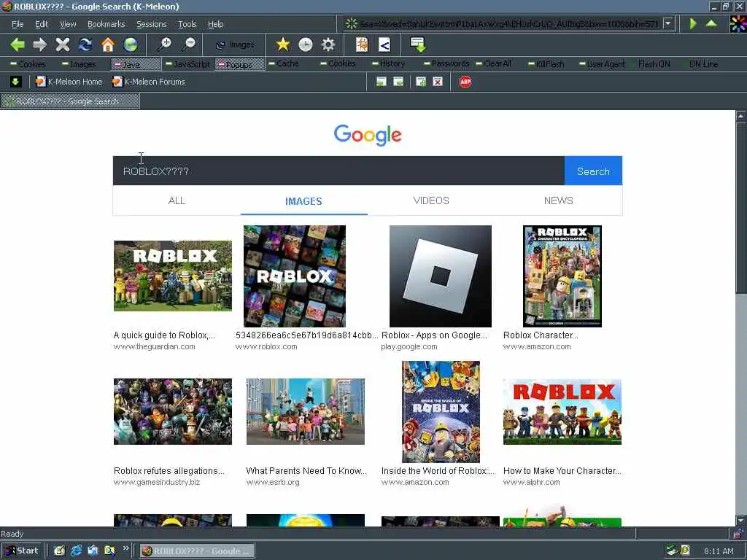
Task: Open the K-Meleon Home bookmark
Action: click(69, 82)
